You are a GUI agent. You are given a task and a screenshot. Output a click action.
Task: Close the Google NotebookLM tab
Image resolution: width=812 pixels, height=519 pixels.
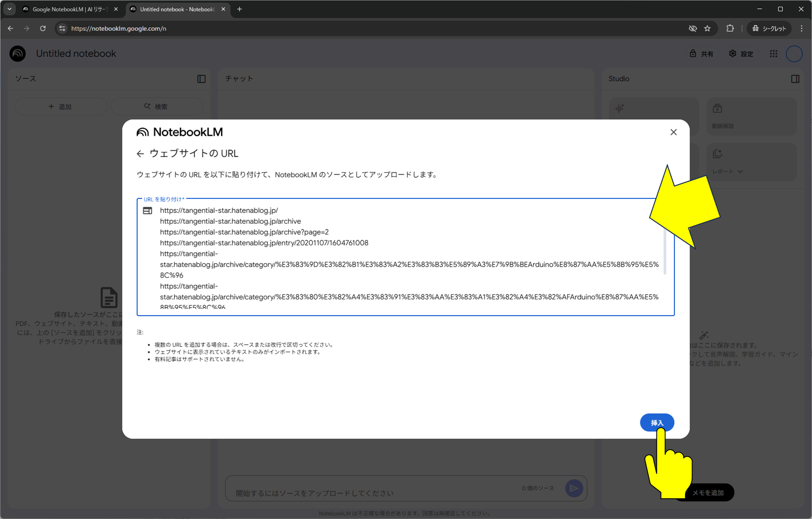pyautogui.click(x=116, y=9)
